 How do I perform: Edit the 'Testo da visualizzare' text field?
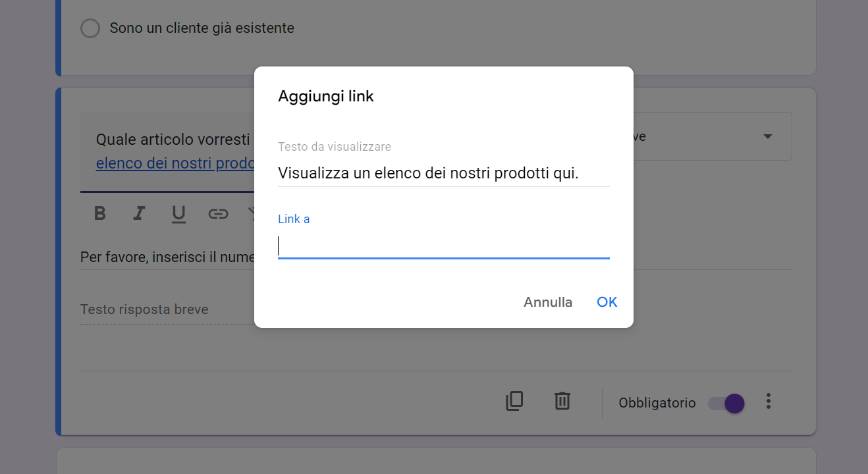coord(443,174)
